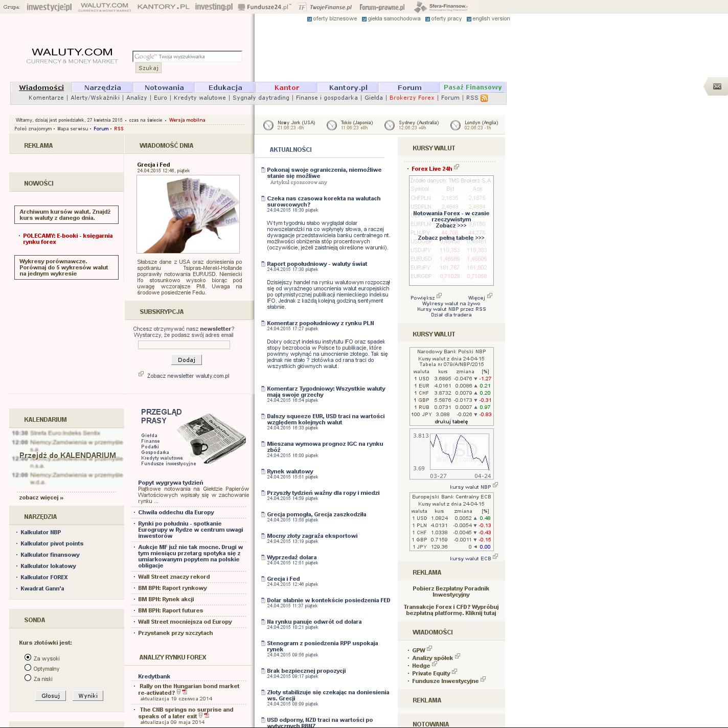Click external link icon beside Forex Live 24h
Viewport: 728px width, 728px height.
click(x=457, y=167)
